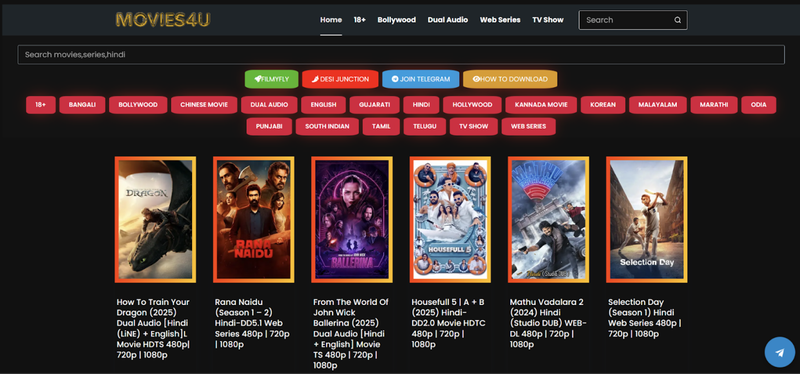Select the ODIA category tag
The width and height of the screenshot is (800, 374).
click(759, 105)
